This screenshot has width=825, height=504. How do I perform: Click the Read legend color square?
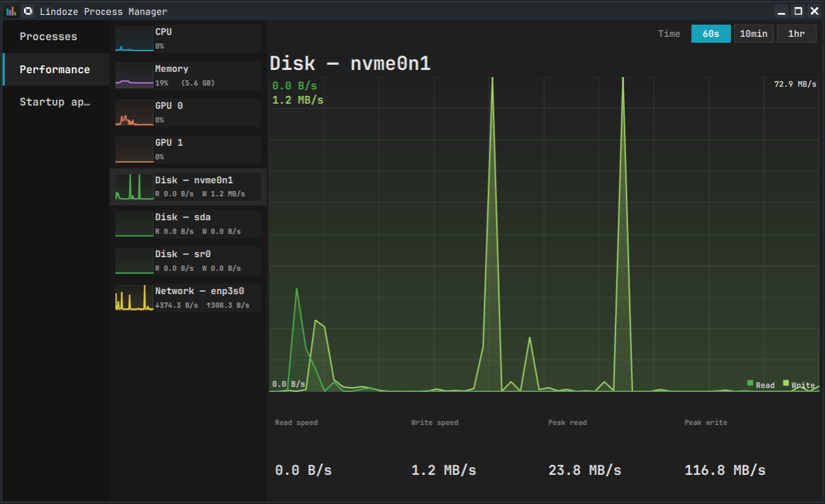[x=750, y=384]
